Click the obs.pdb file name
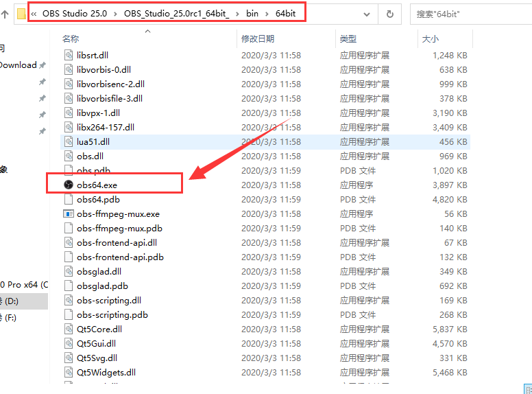The image size is (532, 394). pos(93,170)
